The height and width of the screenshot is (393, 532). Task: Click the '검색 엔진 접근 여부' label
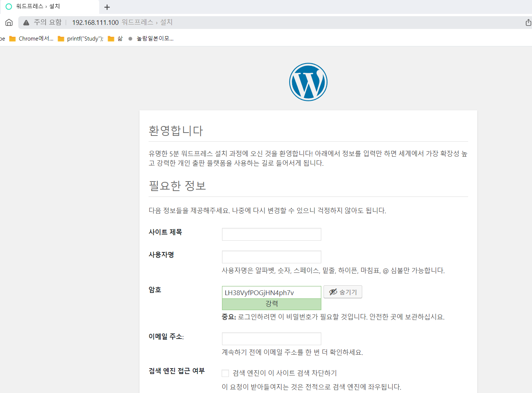[177, 371]
